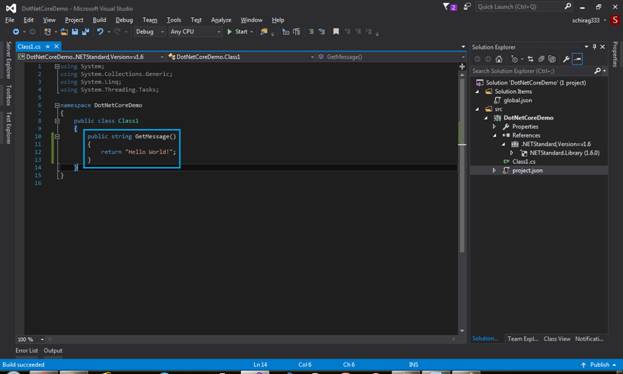Expand the project.json node

pyautogui.click(x=494, y=171)
